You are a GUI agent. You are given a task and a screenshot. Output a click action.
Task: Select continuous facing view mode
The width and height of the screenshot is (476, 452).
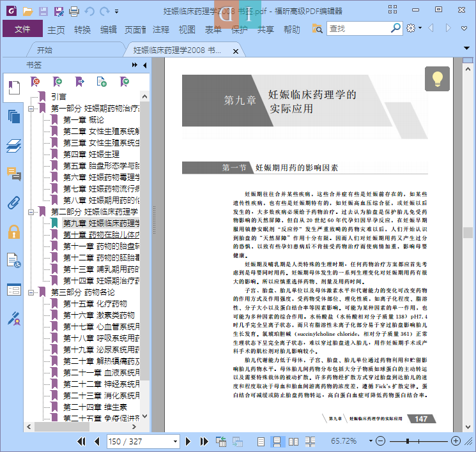pos(310,442)
